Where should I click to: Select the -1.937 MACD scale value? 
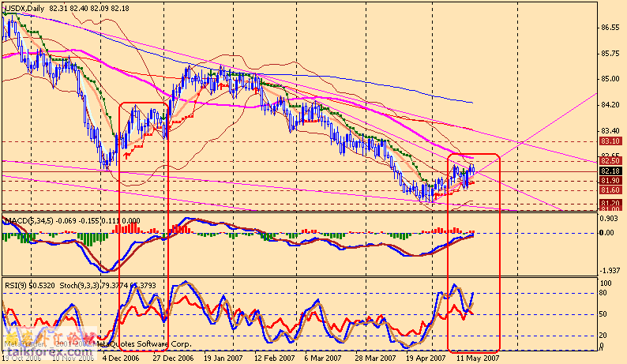pyautogui.click(x=610, y=271)
